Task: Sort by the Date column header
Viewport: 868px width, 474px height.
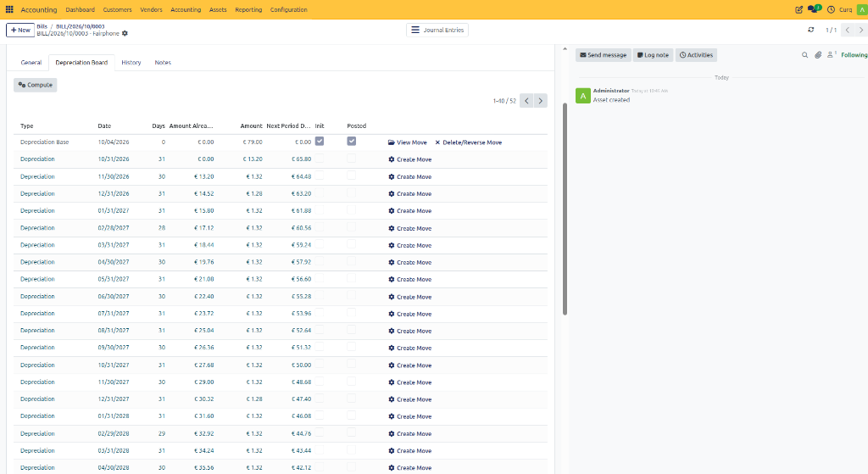Action: pyautogui.click(x=104, y=125)
